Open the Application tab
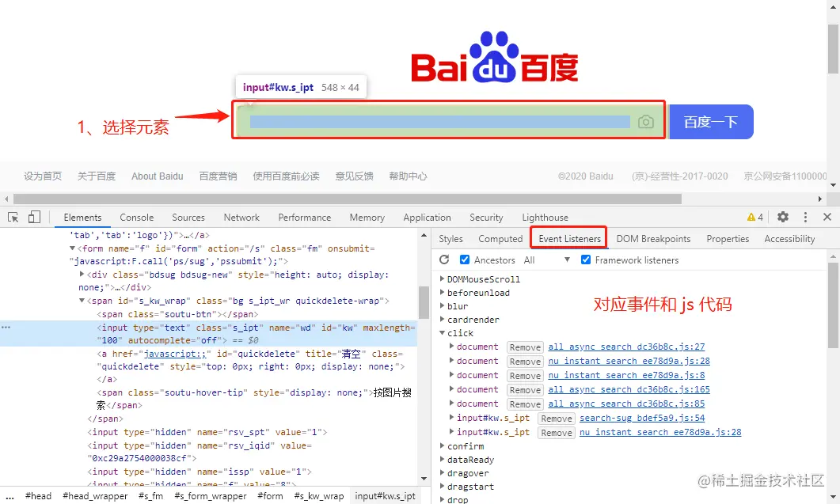Screen dimensions: 840x504 [x=427, y=218]
